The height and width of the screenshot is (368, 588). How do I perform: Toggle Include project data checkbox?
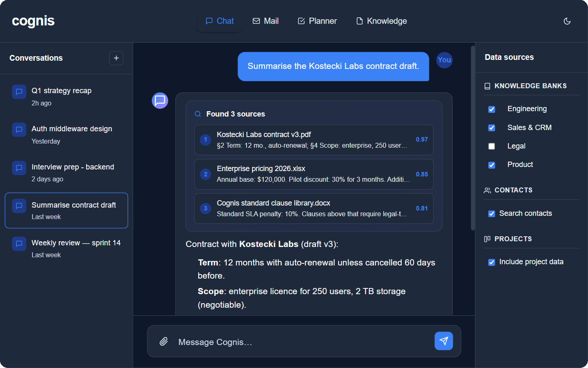pos(492,263)
